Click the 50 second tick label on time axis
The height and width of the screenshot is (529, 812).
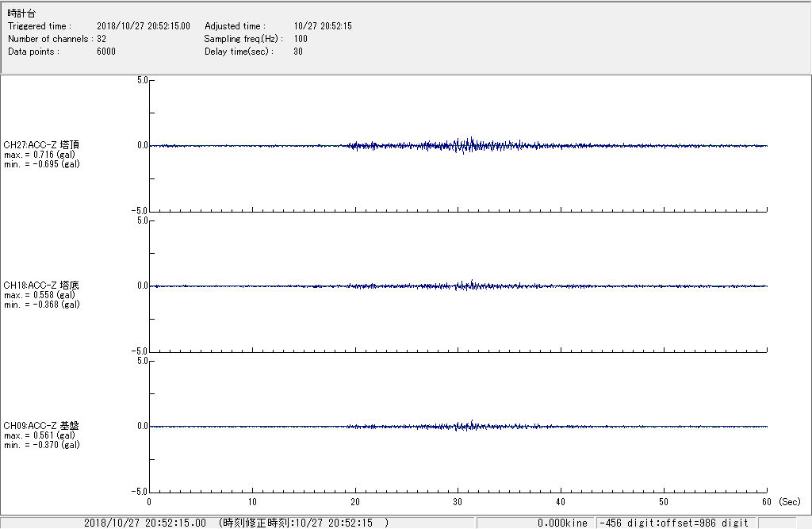(664, 502)
